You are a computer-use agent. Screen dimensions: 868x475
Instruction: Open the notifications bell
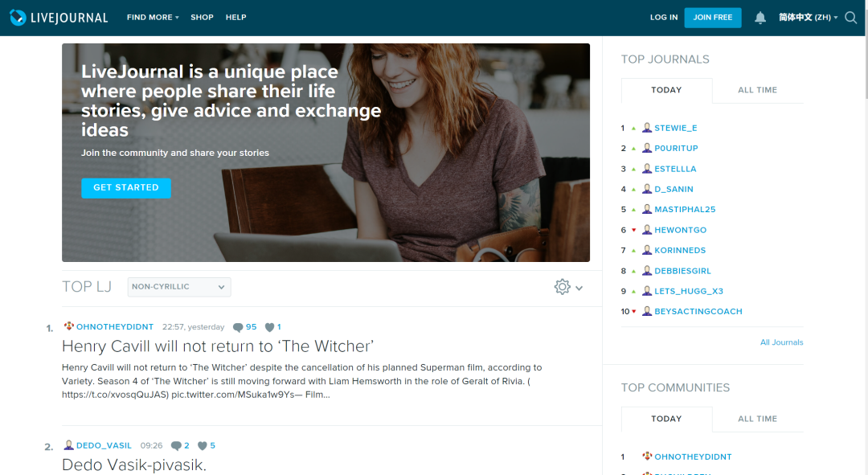(x=760, y=18)
